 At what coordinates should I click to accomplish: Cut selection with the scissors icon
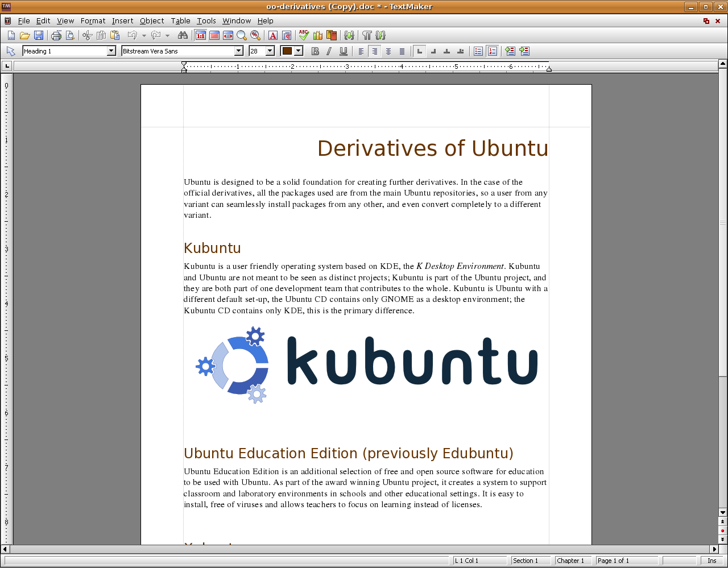click(x=87, y=35)
